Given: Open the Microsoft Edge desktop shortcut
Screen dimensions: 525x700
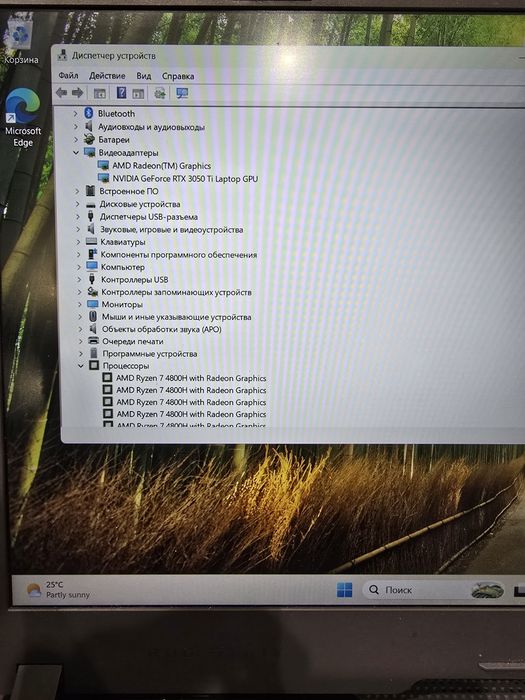Looking at the screenshot, I should pyautogui.click(x=23, y=118).
